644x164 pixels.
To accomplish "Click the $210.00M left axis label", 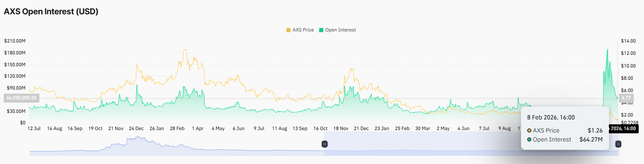I will click(15, 41).
